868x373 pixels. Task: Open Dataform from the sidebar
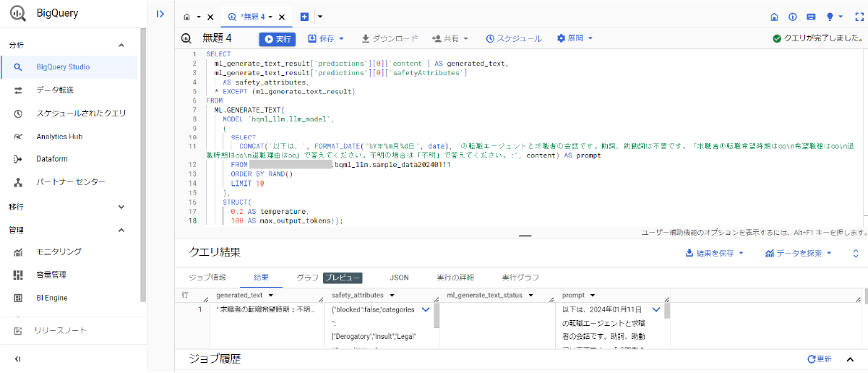click(51, 159)
